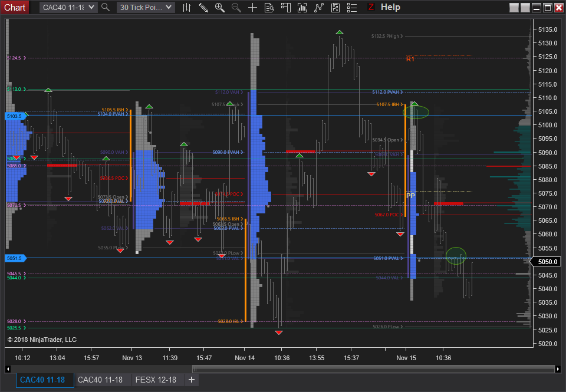Click the 13:55 time axis label
The image size is (566, 392).
click(317, 358)
